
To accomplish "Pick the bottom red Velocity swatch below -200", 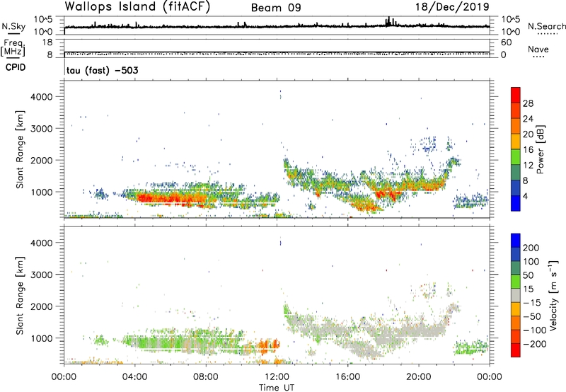I will coord(516,350).
